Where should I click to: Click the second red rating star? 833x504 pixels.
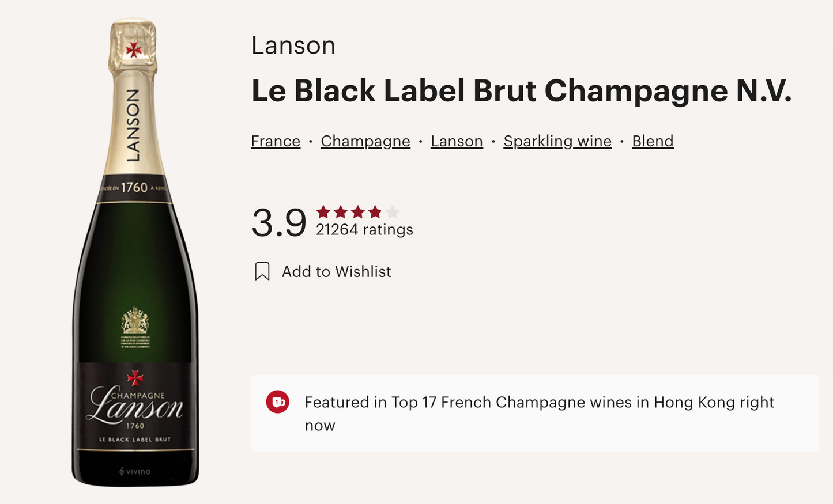341,212
